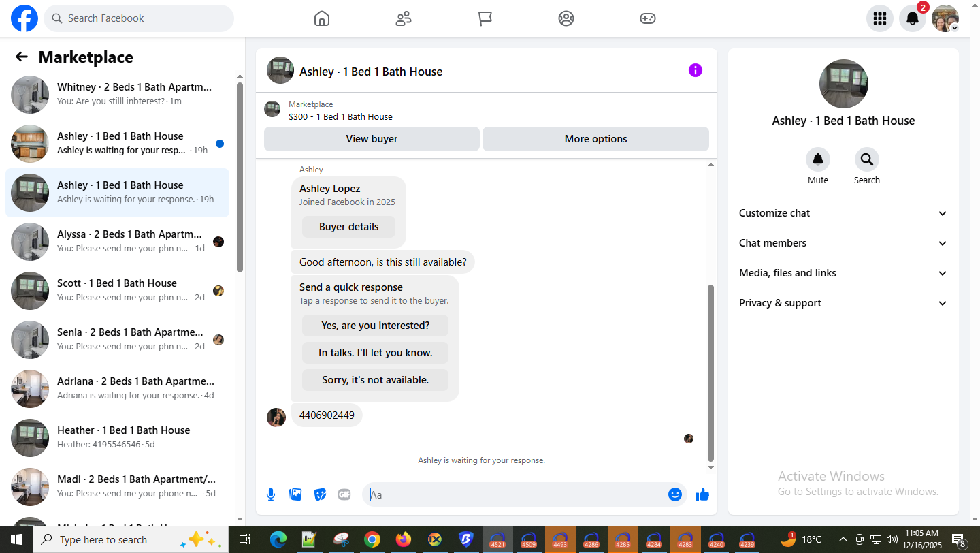This screenshot has height=553, width=980.
Task: Click the View buyer button
Action: point(372,139)
